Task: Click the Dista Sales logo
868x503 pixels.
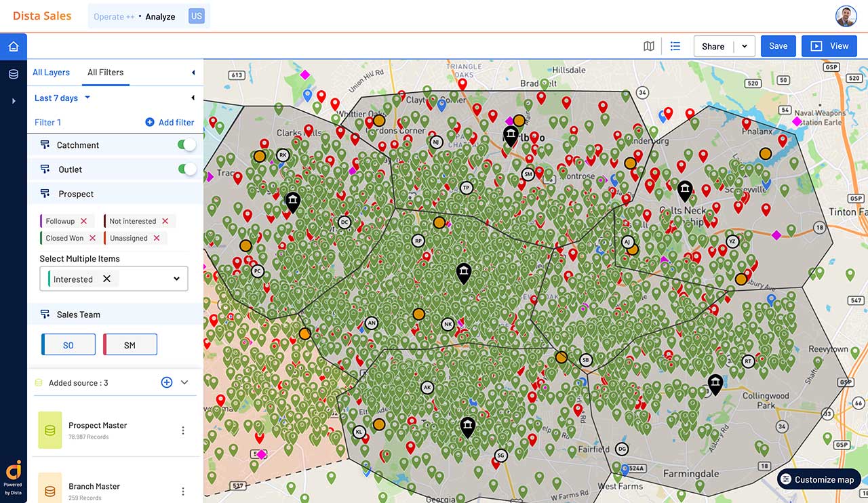Action: 42,16
